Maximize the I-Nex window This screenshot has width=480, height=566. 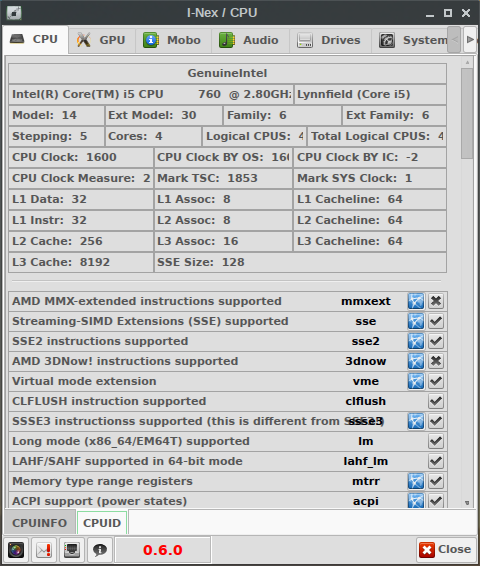pyautogui.click(x=448, y=13)
